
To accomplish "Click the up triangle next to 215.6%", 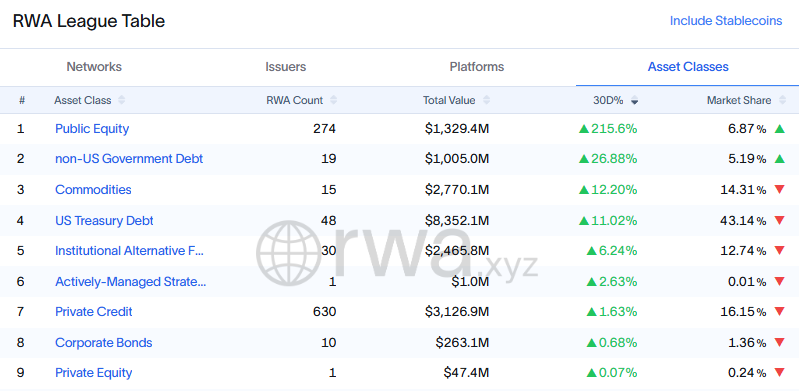I will pyautogui.click(x=584, y=129).
